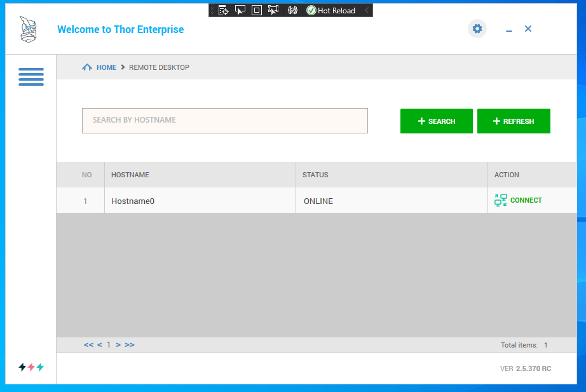
Task: Click the remote desktop icon beside CONNECT
Action: 500,199
